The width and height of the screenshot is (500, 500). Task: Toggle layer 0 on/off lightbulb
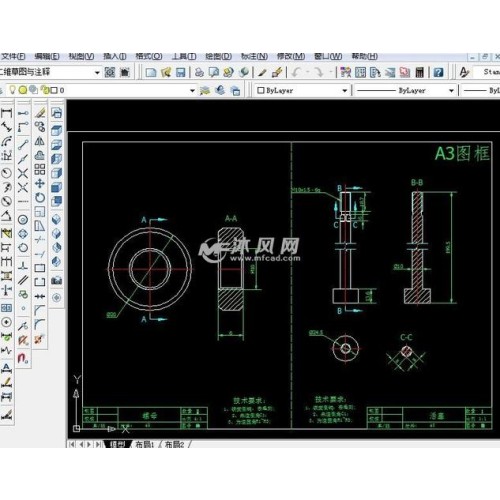tap(12, 90)
